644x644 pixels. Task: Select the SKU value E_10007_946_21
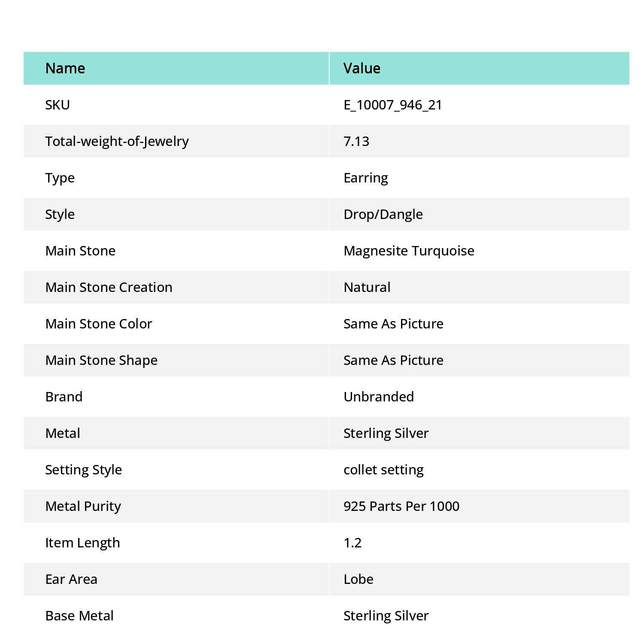393,105
